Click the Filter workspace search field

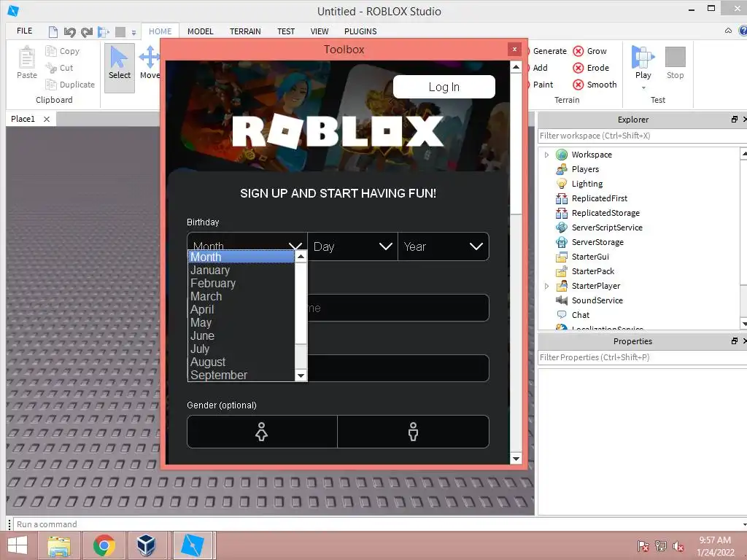tap(642, 136)
